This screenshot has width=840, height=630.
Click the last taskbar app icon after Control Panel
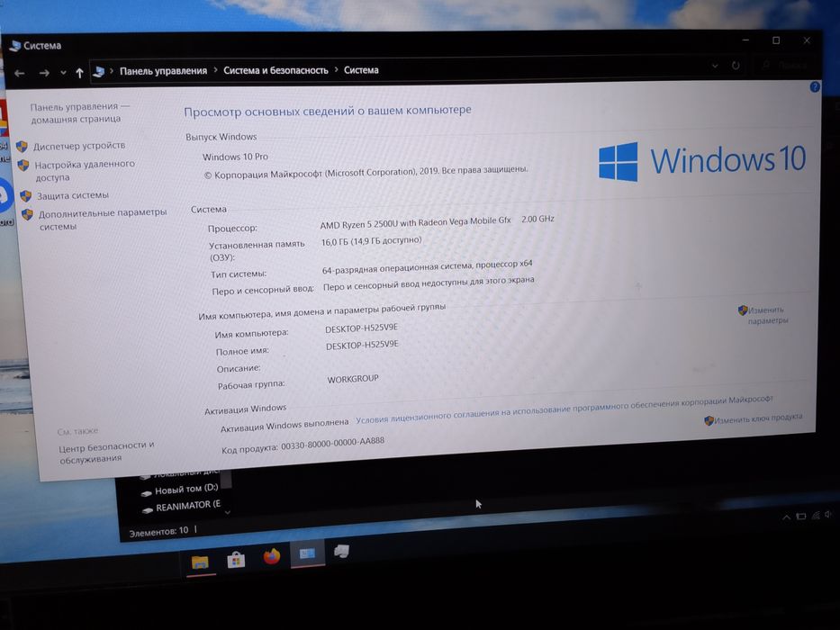(342, 551)
